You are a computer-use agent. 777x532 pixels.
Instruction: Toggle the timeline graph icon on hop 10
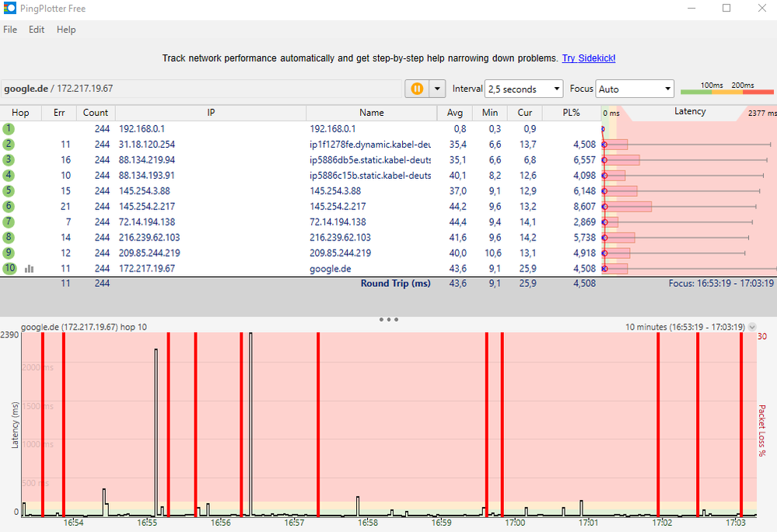(x=30, y=268)
